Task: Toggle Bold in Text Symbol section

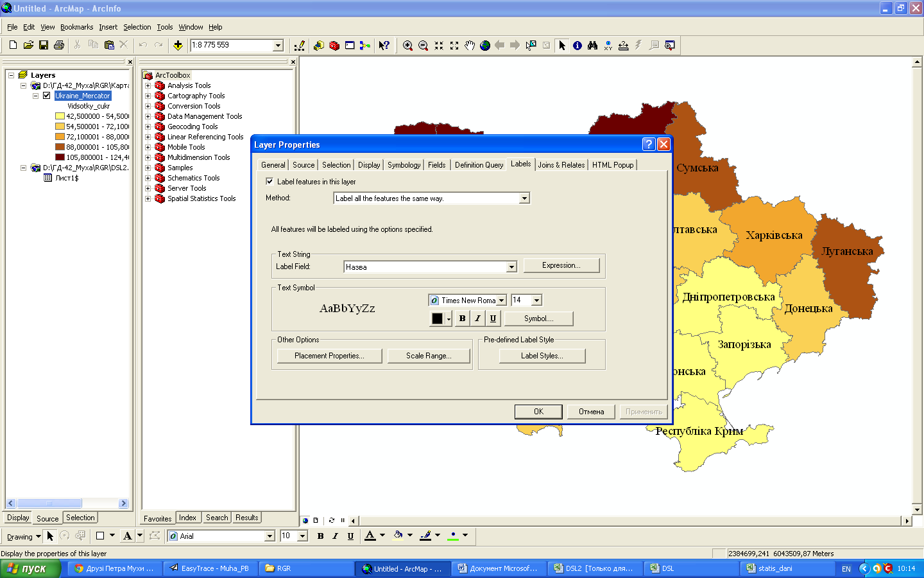Action: 462,318
